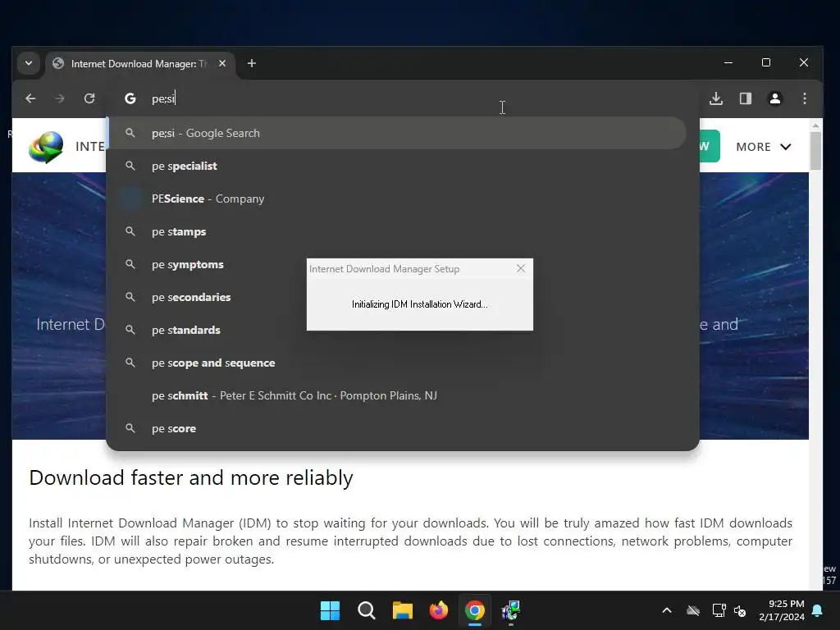This screenshot has width=840, height=630.
Task: Reload the current page
Action: pos(89,98)
